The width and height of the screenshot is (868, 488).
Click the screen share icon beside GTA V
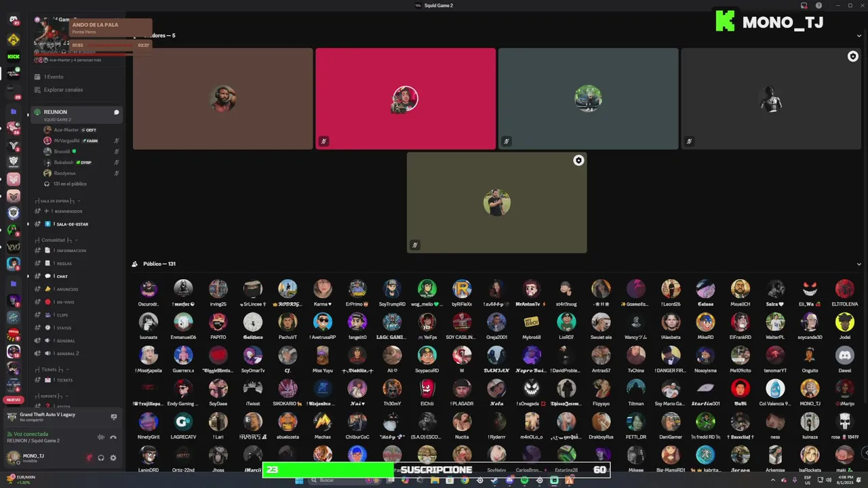tap(114, 417)
